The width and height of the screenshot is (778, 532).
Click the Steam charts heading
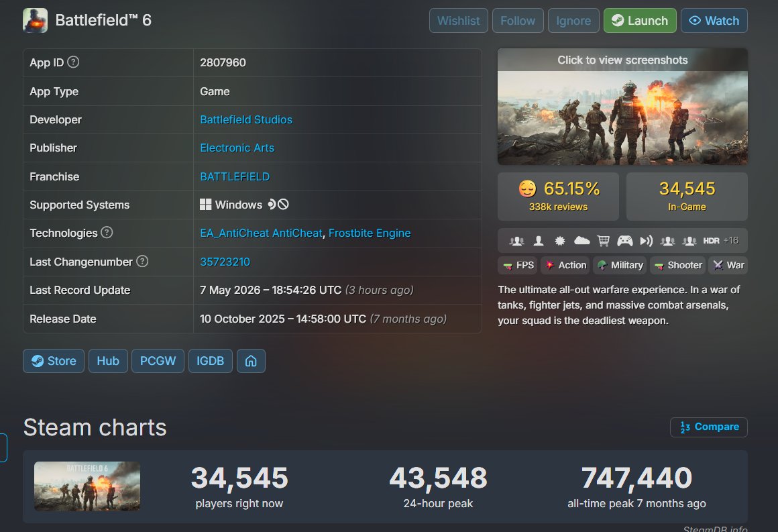95,427
